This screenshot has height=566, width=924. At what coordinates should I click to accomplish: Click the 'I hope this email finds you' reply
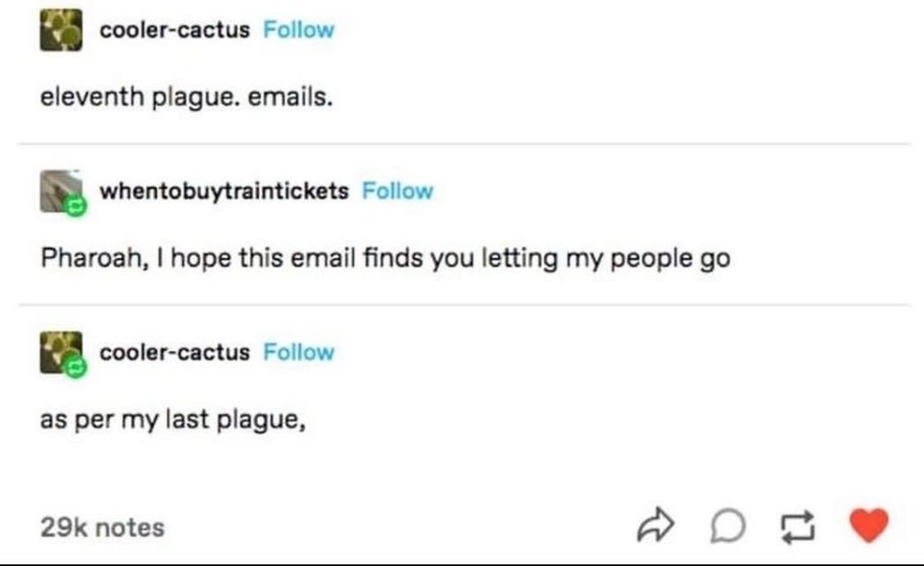click(x=385, y=258)
